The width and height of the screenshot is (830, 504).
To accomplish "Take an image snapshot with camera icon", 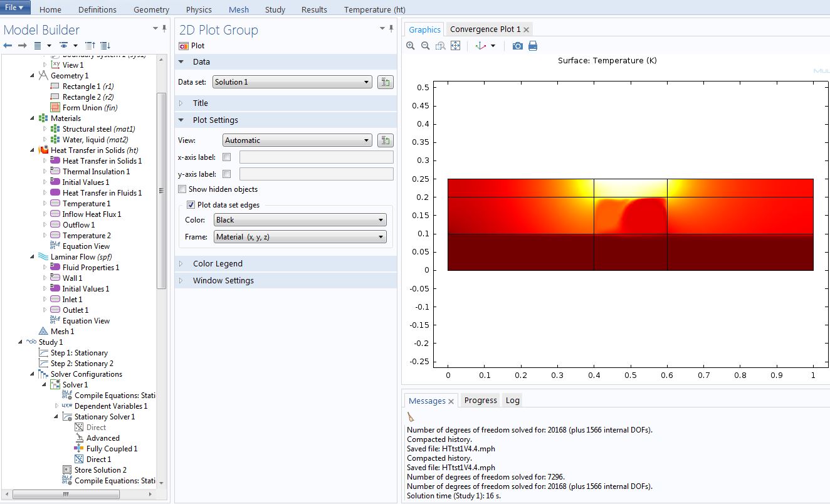I will click(517, 46).
